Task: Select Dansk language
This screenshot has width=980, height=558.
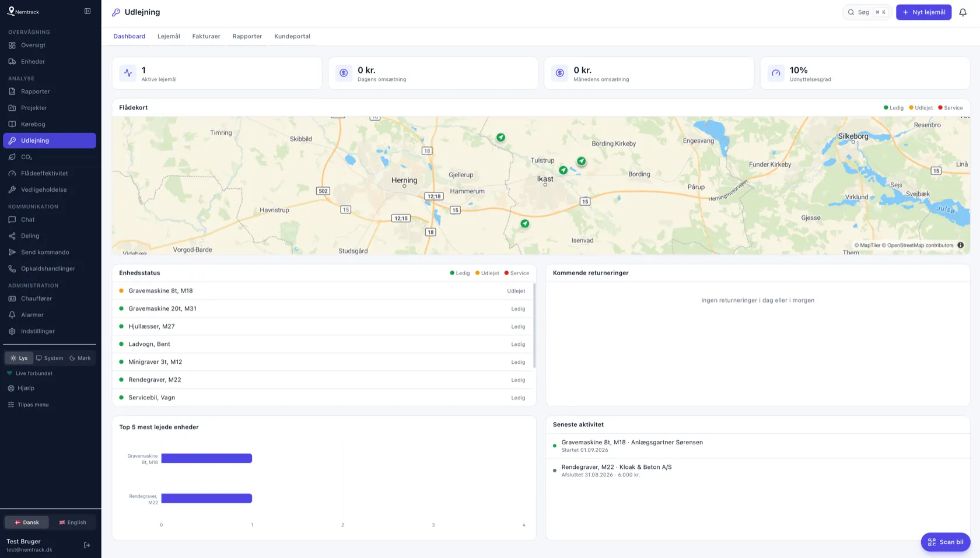Action: tap(27, 522)
